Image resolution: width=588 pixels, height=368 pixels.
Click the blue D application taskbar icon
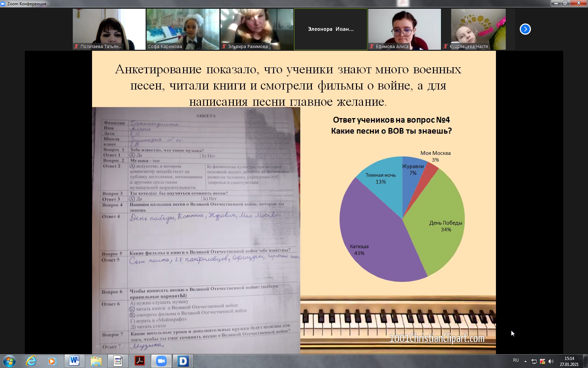183,361
